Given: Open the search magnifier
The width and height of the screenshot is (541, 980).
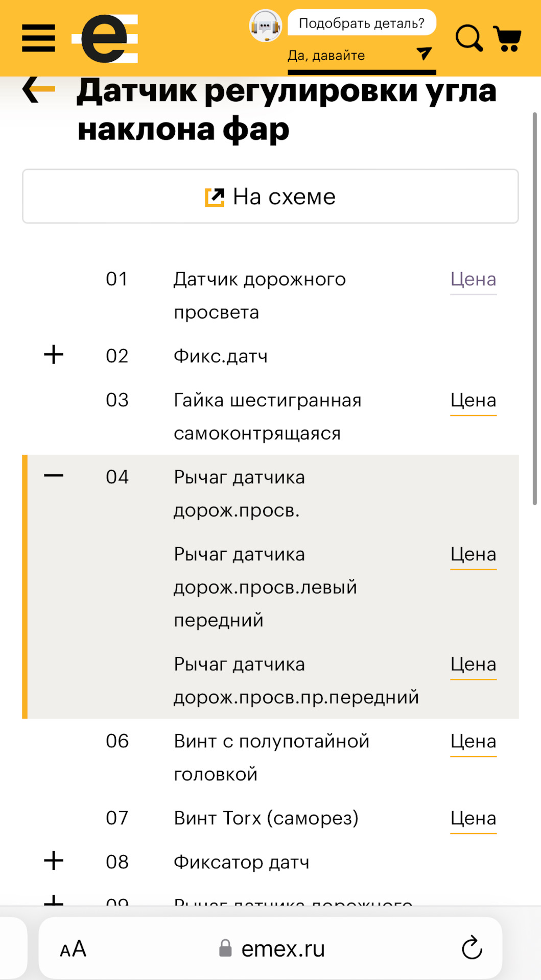Looking at the screenshot, I should (468, 38).
